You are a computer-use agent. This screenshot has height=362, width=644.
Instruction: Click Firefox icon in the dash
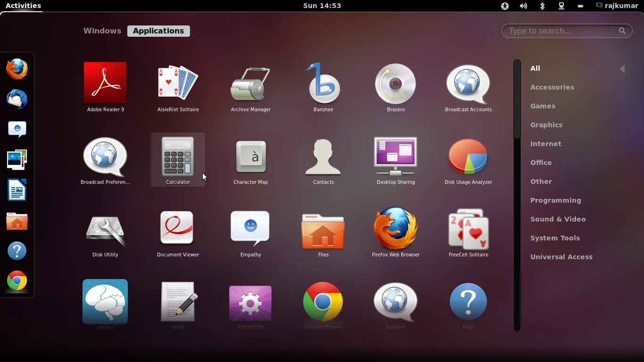pos(17,69)
